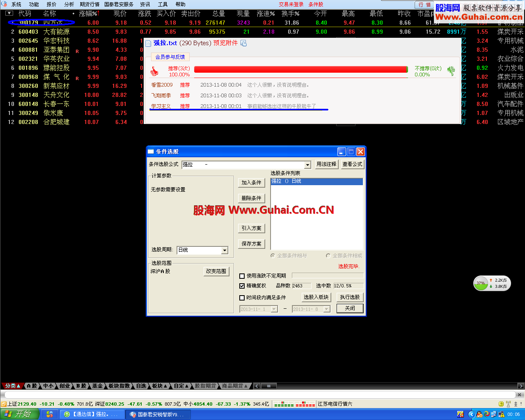Screen dimensions: 525x420
Task: Sort by the 涨幅% column header
Action: pyautogui.click(x=89, y=14)
